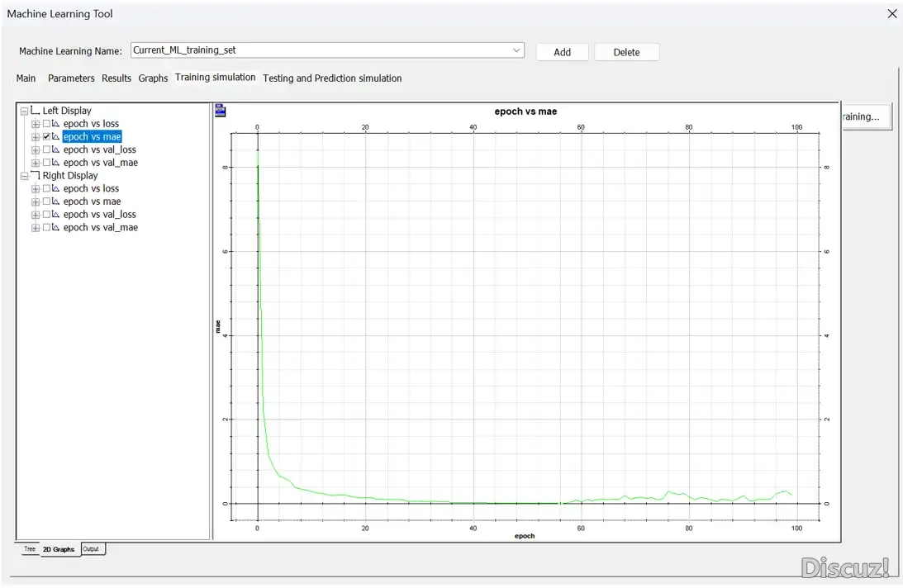903x588 pixels.
Task: Open the Parameters tab
Action: 71,78
